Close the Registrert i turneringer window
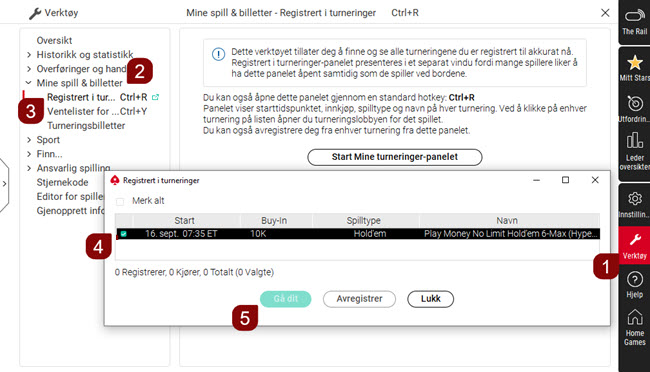Image resolution: width=650 pixels, height=372 pixels. pyautogui.click(x=595, y=180)
